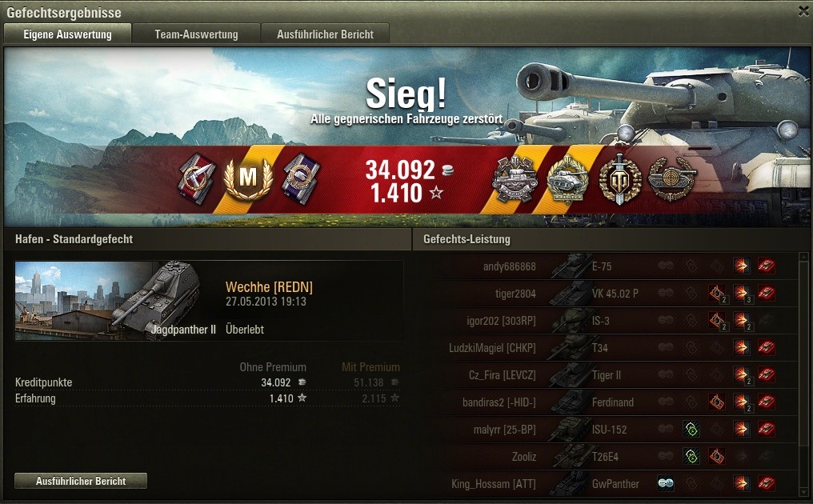Image resolution: width=813 pixels, height=504 pixels.
Task: Click the silver tank medal beside yellow stripe
Action: pos(514,179)
